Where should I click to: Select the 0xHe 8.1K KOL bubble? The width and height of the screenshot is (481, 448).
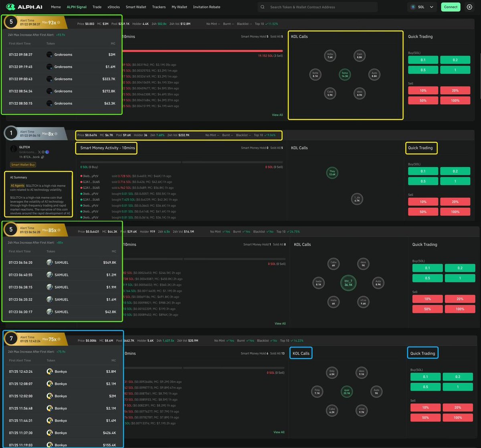(x=315, y=74)
